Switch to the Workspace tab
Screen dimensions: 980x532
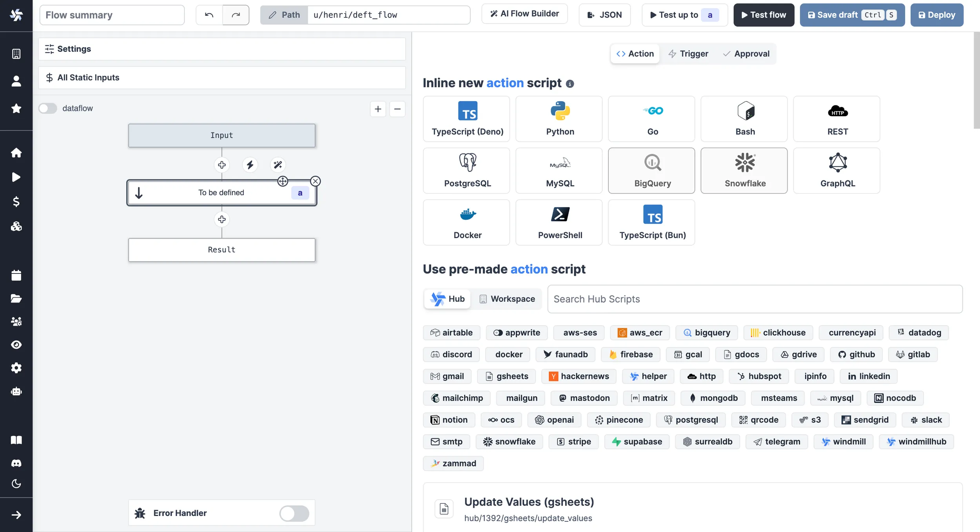(x=506, y=299)
